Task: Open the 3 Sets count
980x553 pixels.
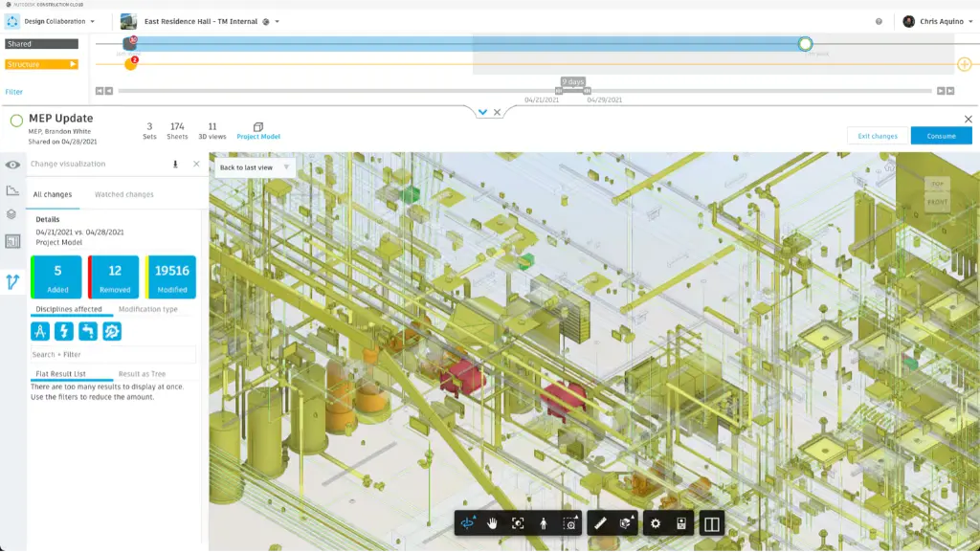Action: [149, 131]
